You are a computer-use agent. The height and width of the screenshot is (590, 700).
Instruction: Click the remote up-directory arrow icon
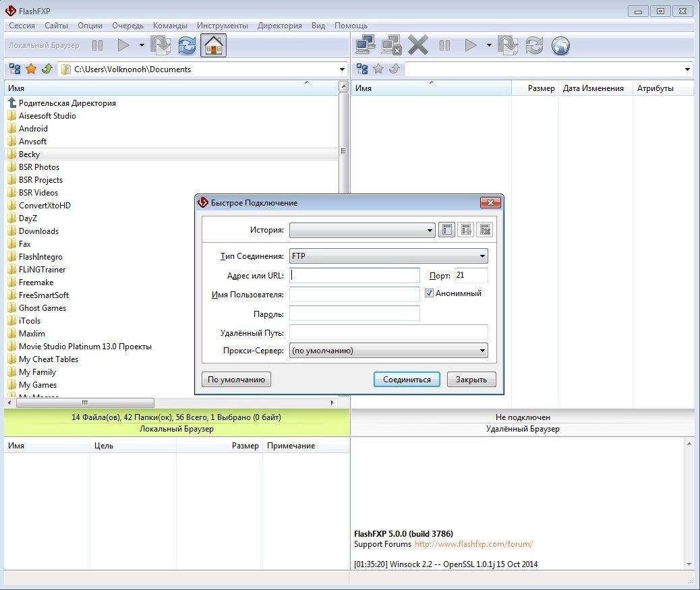coord(395,69)
